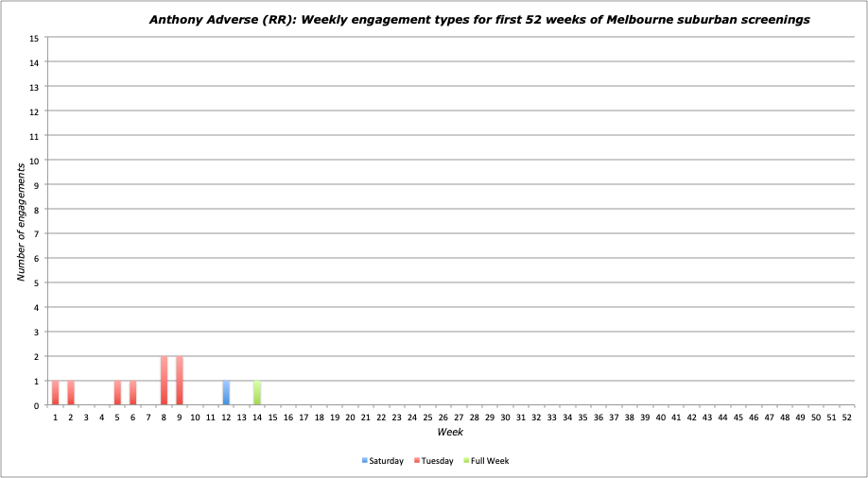Click the red Tuesday bar at week 1

[x=56, y=393]
